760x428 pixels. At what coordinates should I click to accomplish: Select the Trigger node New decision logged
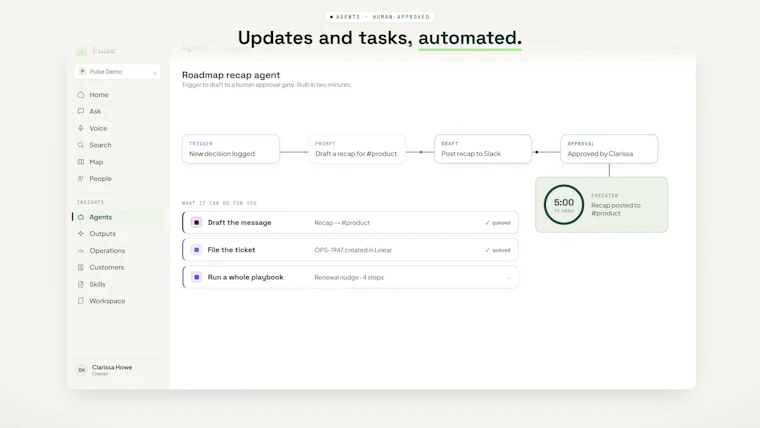pos(231,149)
